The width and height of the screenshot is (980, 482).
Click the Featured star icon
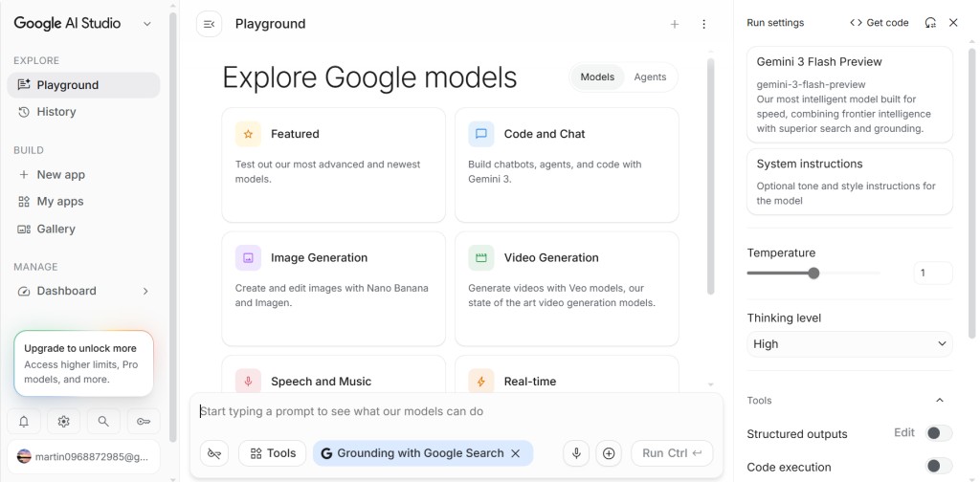(x=248, y=134)
